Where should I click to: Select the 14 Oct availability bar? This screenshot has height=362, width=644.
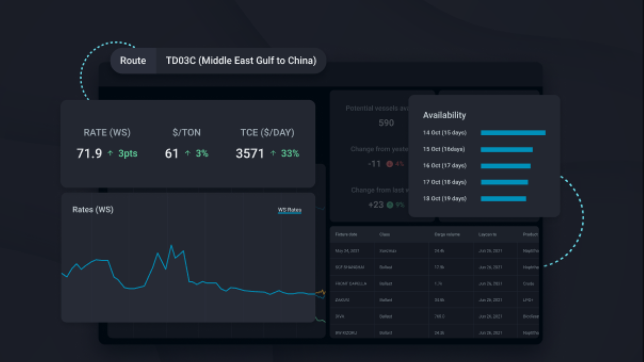pyautogui.click(x=513, y=132)
